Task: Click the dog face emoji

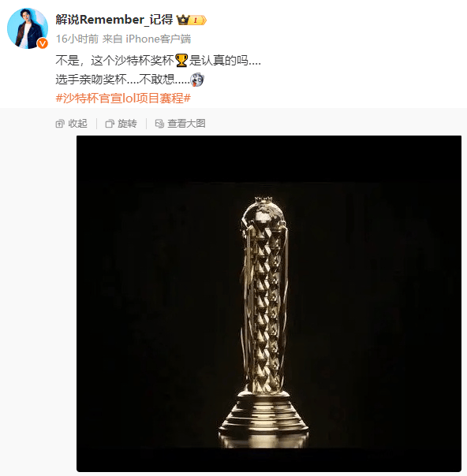Action: (197, 80)
